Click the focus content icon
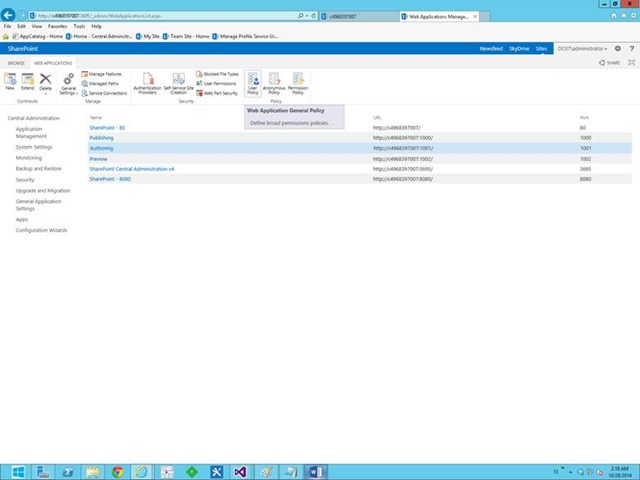This screenshot has width=640, height=480. click(x=631, y=62)
